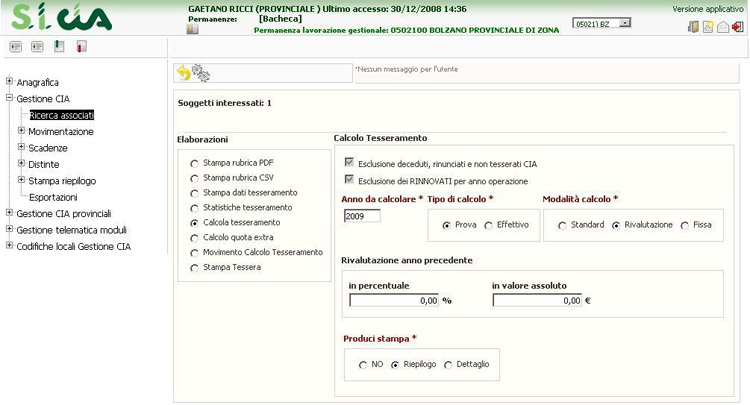This screenshot has height=405, width=750.
Task: Click the green-marked panel icon in sidebar toolbar
Action: pos(59,46)
